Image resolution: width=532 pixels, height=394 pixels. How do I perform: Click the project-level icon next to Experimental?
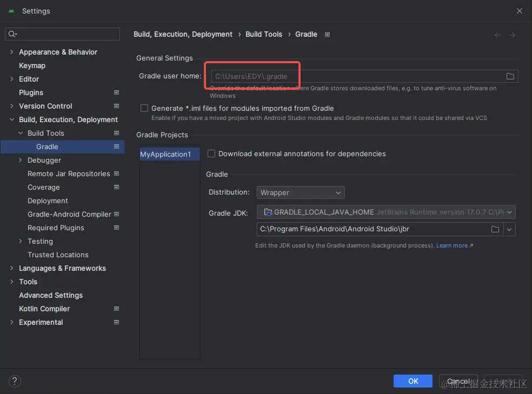116,322
